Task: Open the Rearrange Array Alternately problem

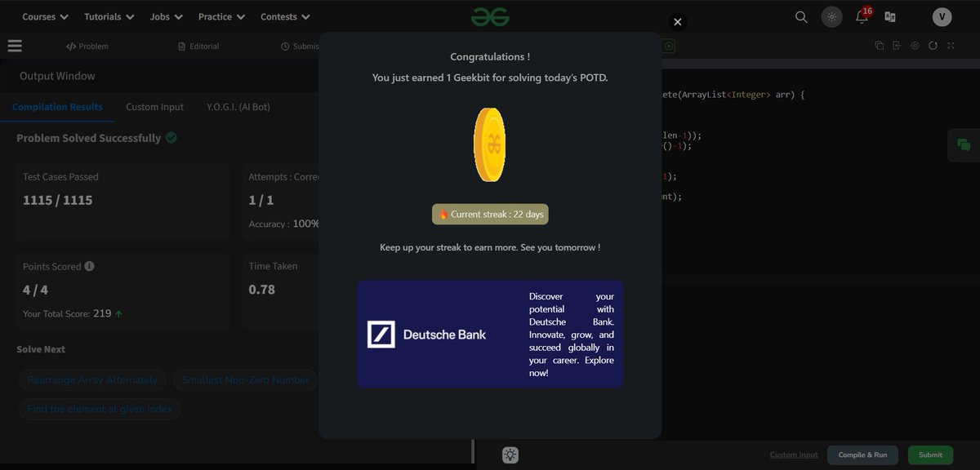Action: pyautogui.click(x=91, y=379)
